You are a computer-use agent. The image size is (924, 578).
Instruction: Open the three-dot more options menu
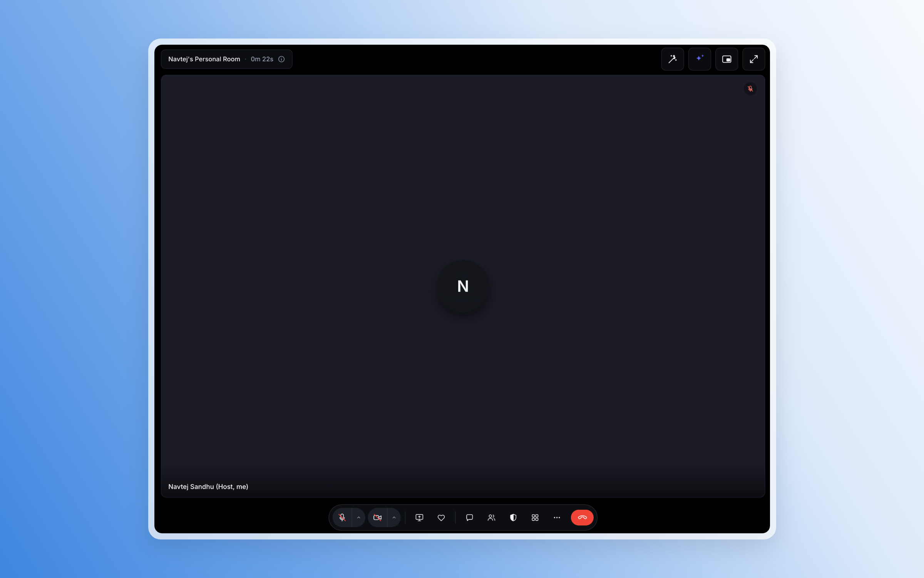pyautogui.click(x=557, y=518)
